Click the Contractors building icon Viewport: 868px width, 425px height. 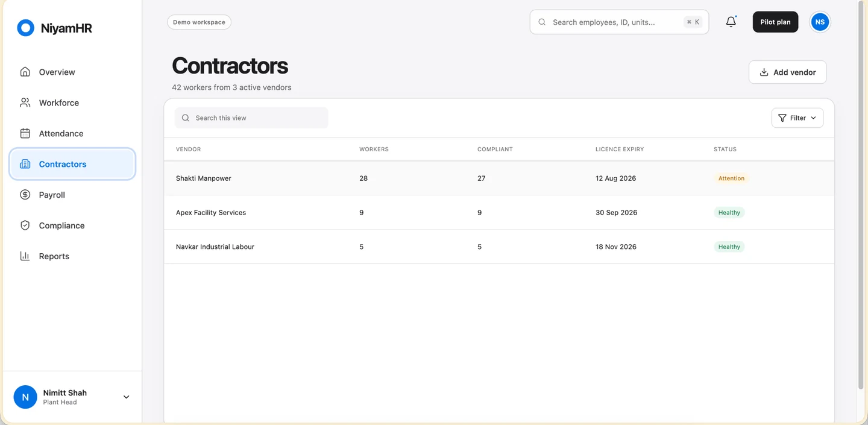pyautogui.click(x=25, y=164)
